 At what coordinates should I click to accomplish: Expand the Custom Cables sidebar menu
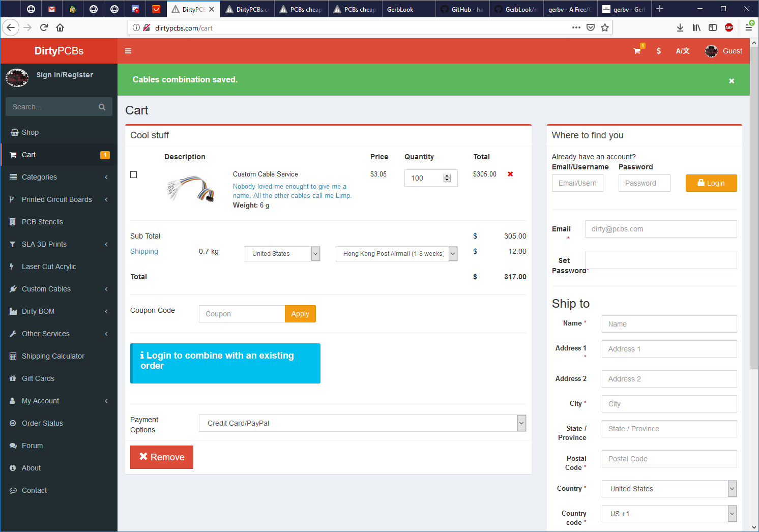click(x=59, y=289)
